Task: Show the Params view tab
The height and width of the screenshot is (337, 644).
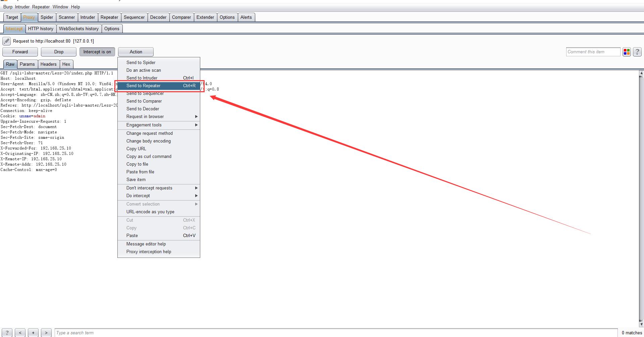Action: pyautogui.click(x=27, y=64)
